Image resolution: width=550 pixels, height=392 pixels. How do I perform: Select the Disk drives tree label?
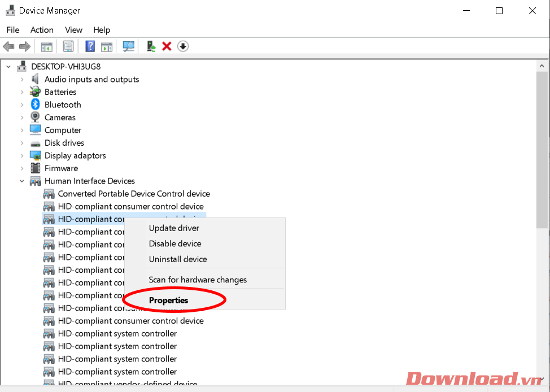[x=64, y=143]
